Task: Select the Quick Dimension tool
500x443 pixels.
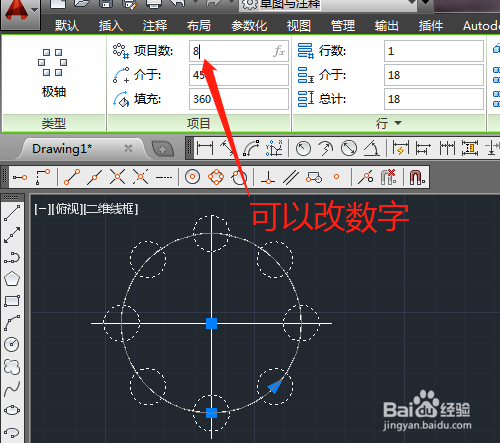Action: pos(401,148)
